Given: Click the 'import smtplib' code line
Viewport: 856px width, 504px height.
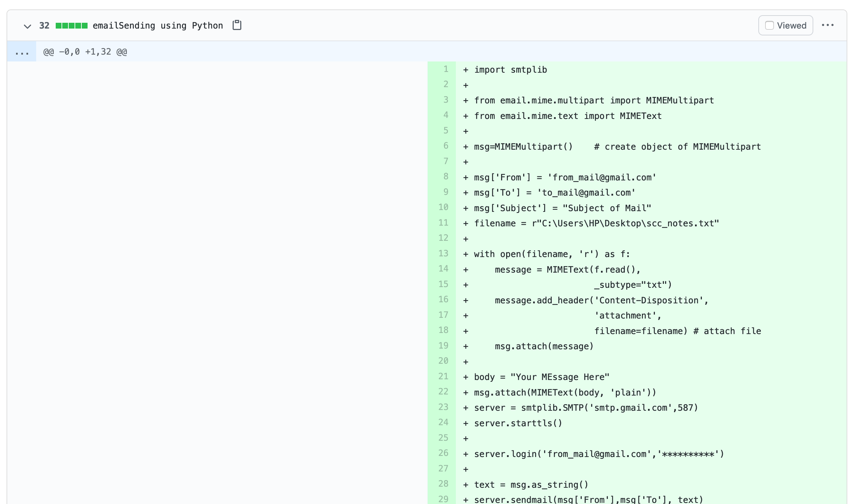Looking at the screenshot, I should coord(510,70).
